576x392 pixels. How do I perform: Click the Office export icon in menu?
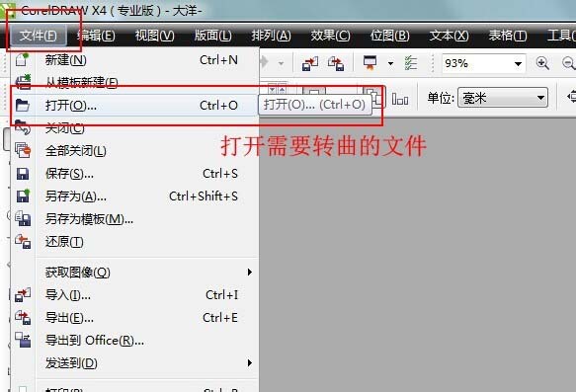tap(23, 340)
